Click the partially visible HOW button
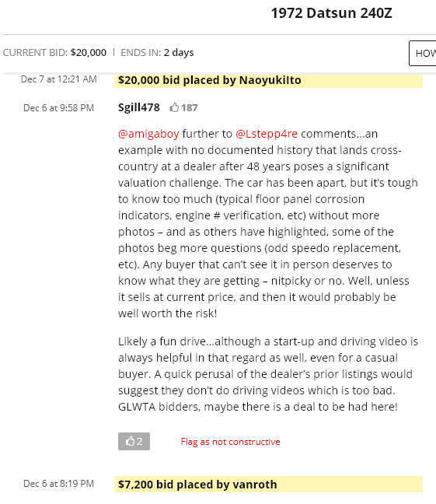This screenshot has width=436, height=504. click(423, 53)
